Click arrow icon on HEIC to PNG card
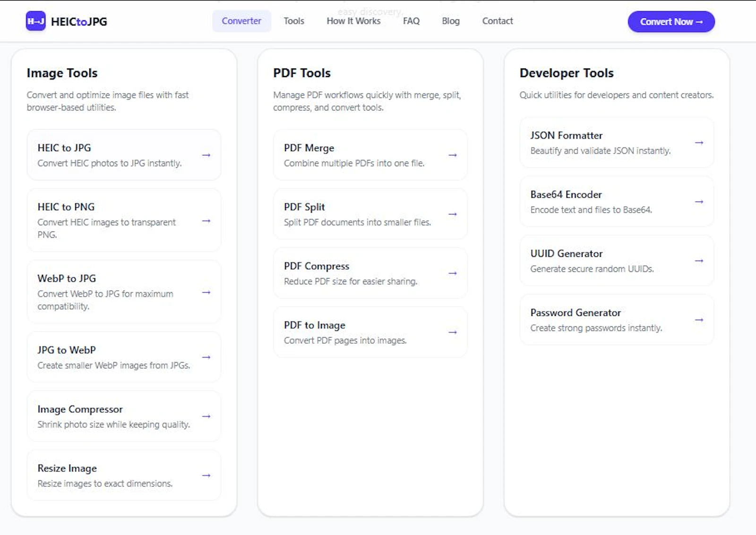This screenshot has height=535, width=756. 206,221
